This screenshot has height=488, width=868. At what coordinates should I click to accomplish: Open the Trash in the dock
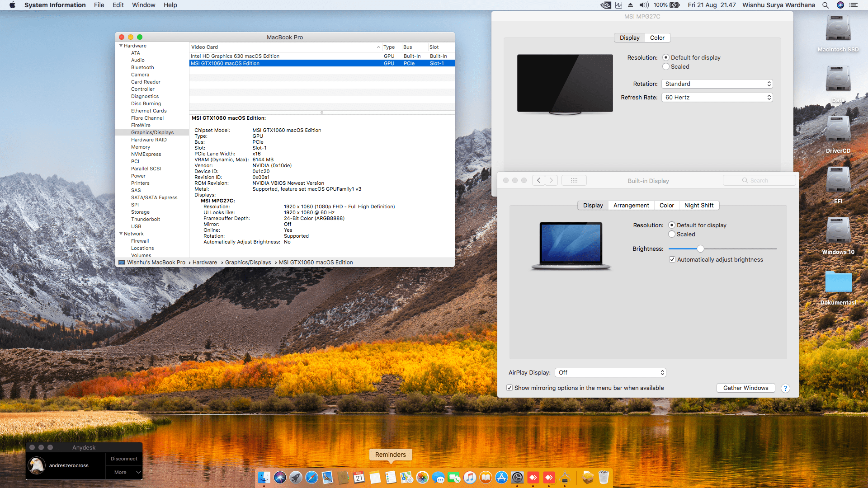604,477
